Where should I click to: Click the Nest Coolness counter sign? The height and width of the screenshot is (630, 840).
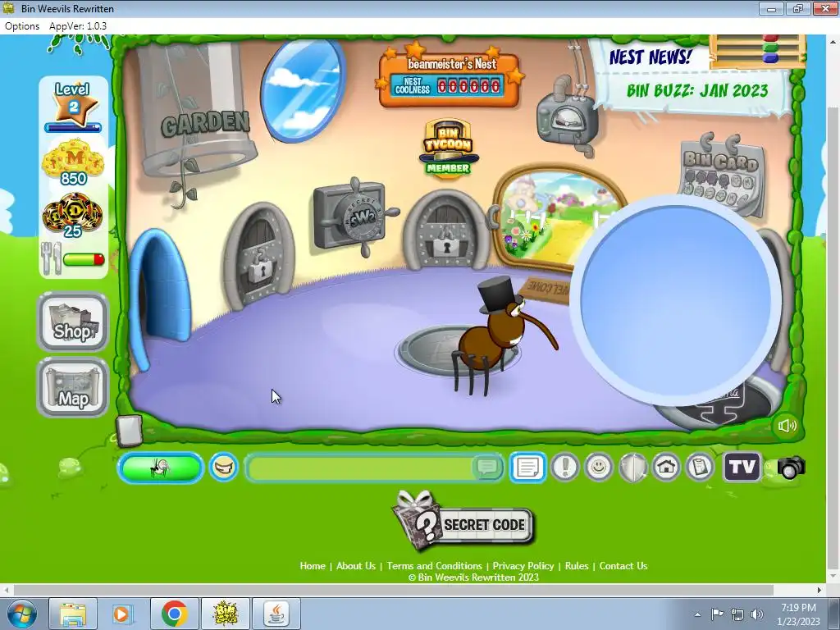pyautogui.click(x=449, y=80)
